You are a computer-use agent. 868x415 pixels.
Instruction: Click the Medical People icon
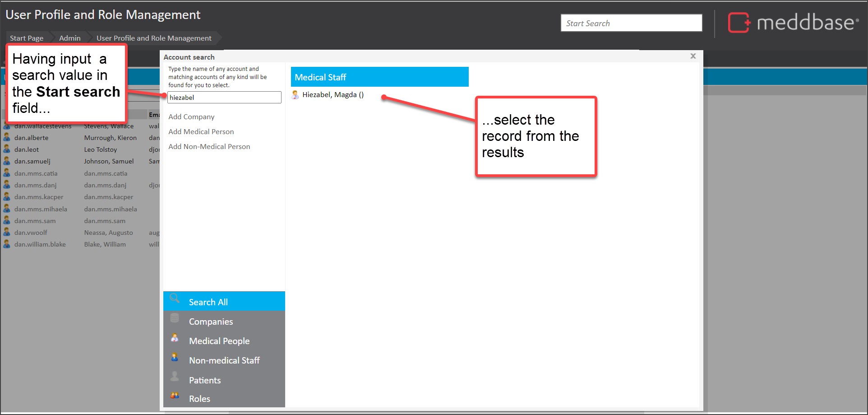(175, 338)
